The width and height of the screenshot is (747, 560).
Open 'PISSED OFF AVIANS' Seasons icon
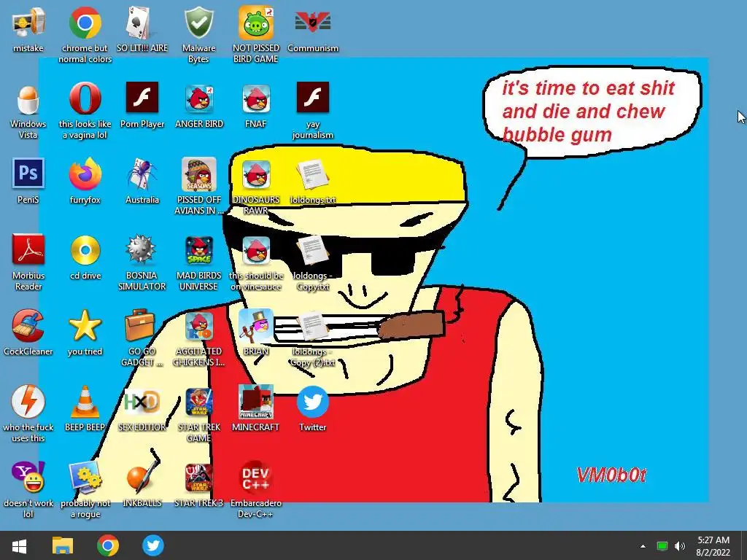click(199, 174)
